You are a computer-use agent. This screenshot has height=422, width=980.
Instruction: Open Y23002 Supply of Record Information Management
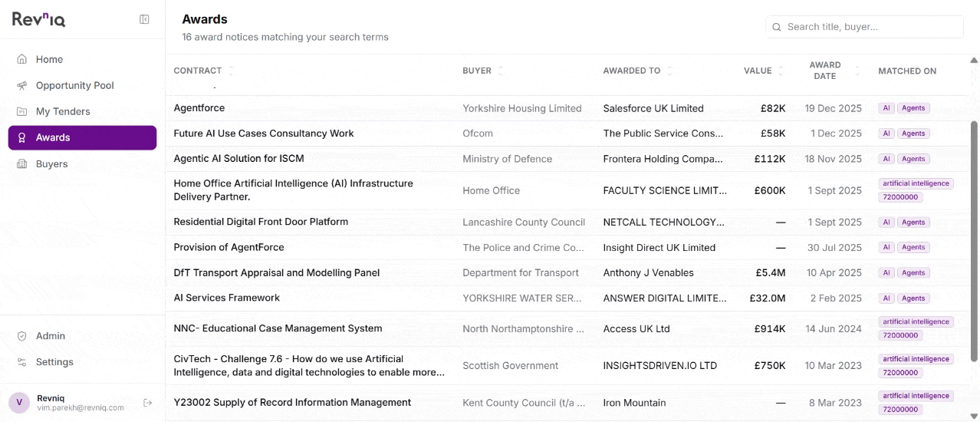292,402
